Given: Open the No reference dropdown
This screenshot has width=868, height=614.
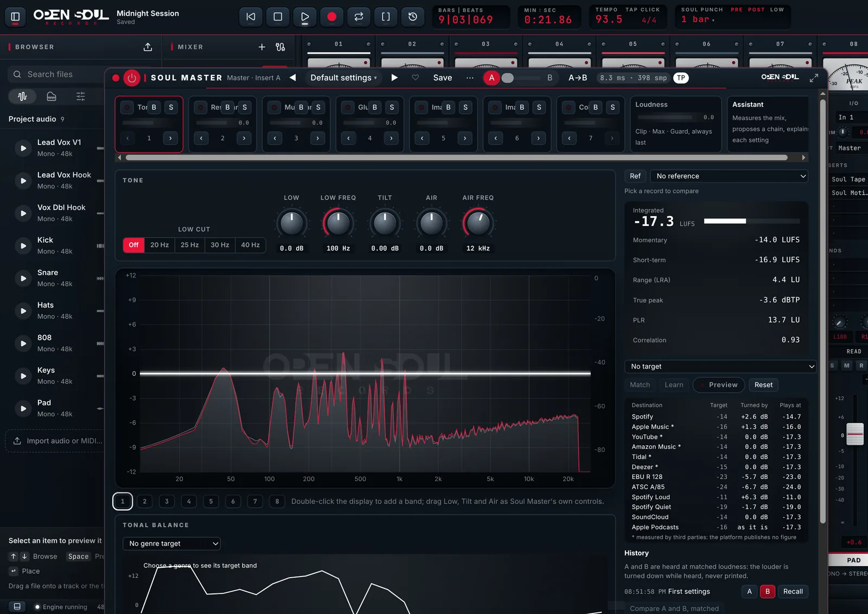Looking at the screenshot, I should [x=729, y=176].
